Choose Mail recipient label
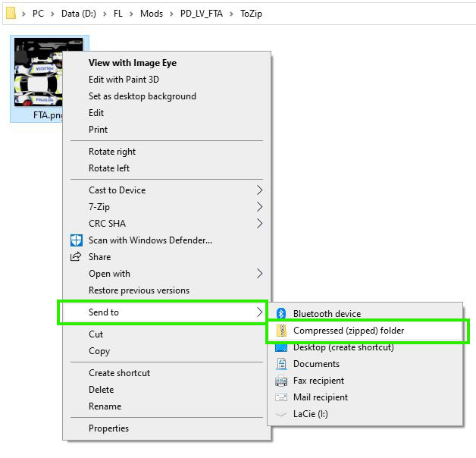Screen dimensions: 476x458 tap(321, 397)
